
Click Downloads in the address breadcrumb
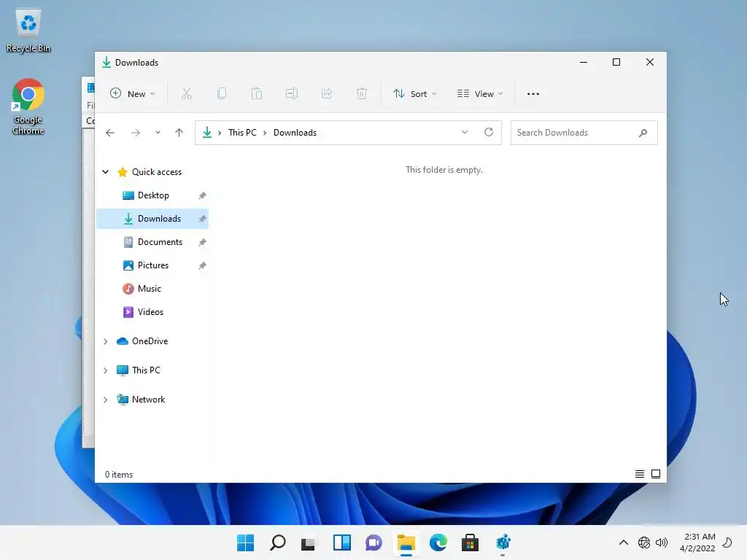click(x=295, y=133)
